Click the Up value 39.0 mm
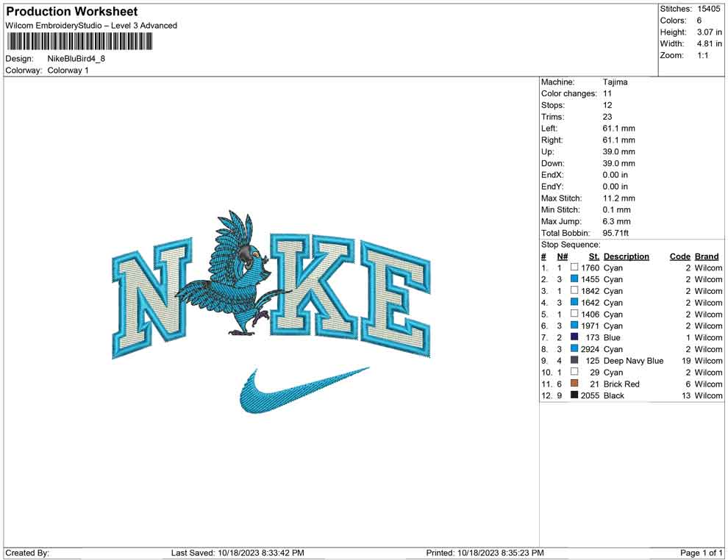The image size is (728, 560). click(x=619, y=151)
